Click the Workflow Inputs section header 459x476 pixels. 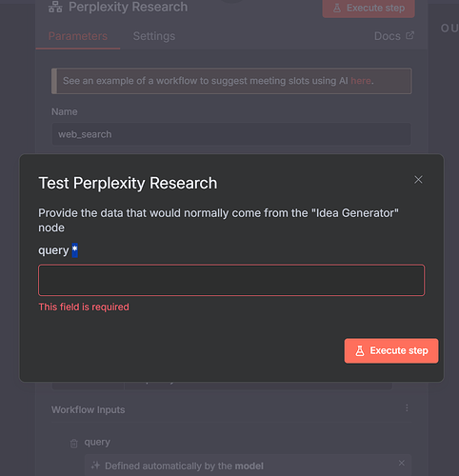click(x=89, y=409)
